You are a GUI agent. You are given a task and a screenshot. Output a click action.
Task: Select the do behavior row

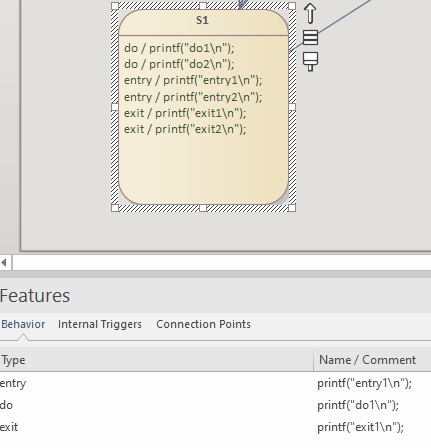[x=215, y=405]
